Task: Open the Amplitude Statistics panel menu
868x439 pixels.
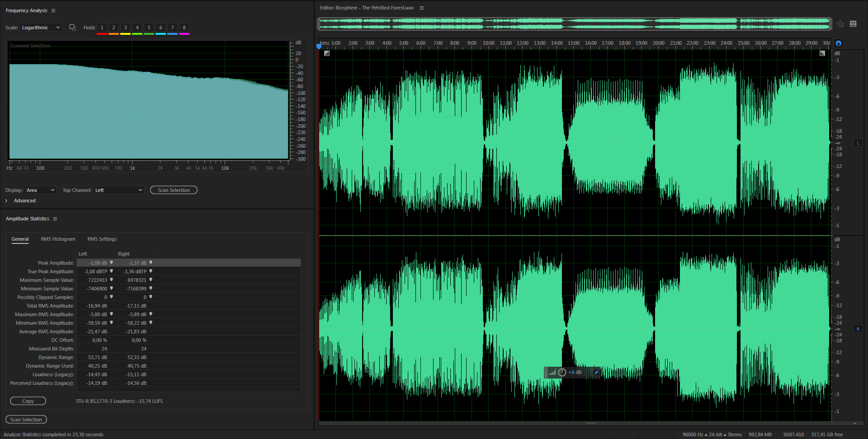Action: (55, 219)
